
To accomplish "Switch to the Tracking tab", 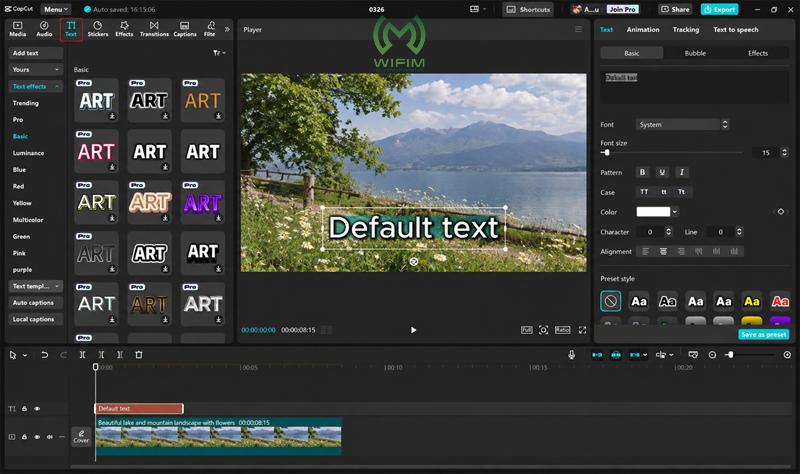I will [686, 30].
